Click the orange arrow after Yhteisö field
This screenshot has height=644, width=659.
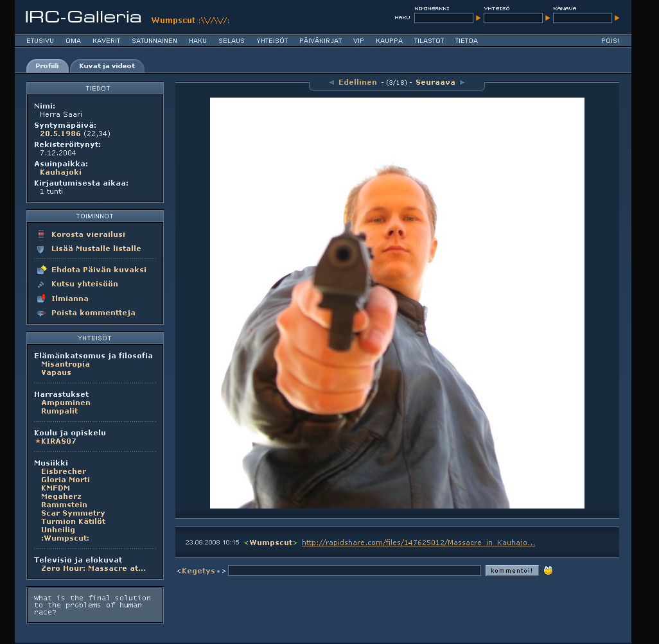[547, 18]
